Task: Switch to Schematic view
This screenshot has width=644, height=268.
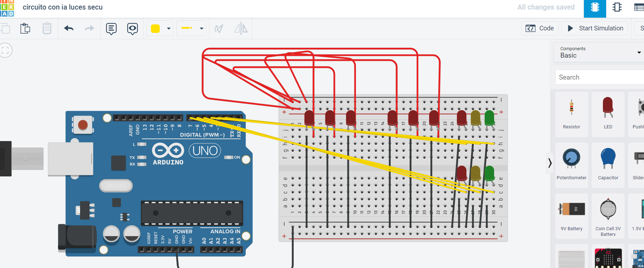Action: coord(617,7)
